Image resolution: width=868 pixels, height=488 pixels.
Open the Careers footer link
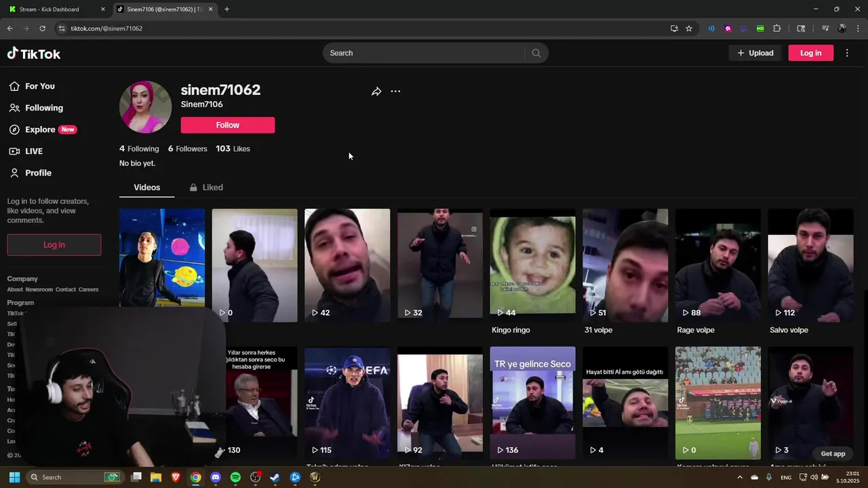[88, 289]
